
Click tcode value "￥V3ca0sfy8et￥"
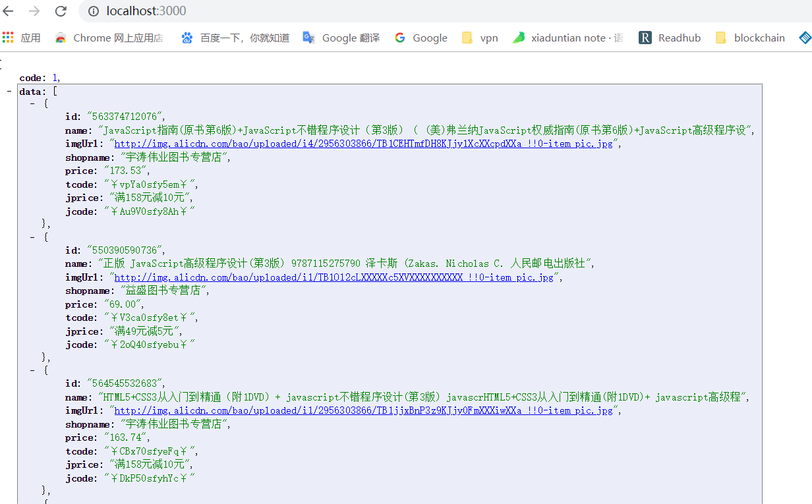(x=150, y=318)
